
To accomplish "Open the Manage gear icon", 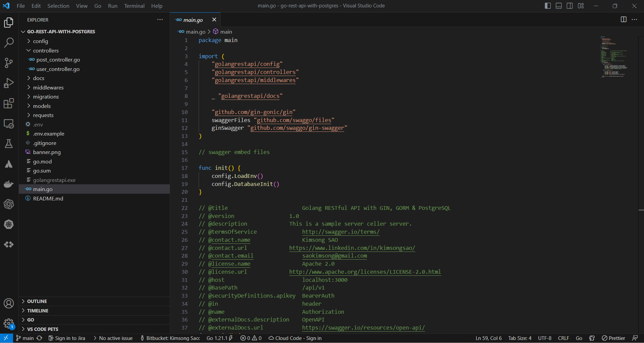I will 9,323.
